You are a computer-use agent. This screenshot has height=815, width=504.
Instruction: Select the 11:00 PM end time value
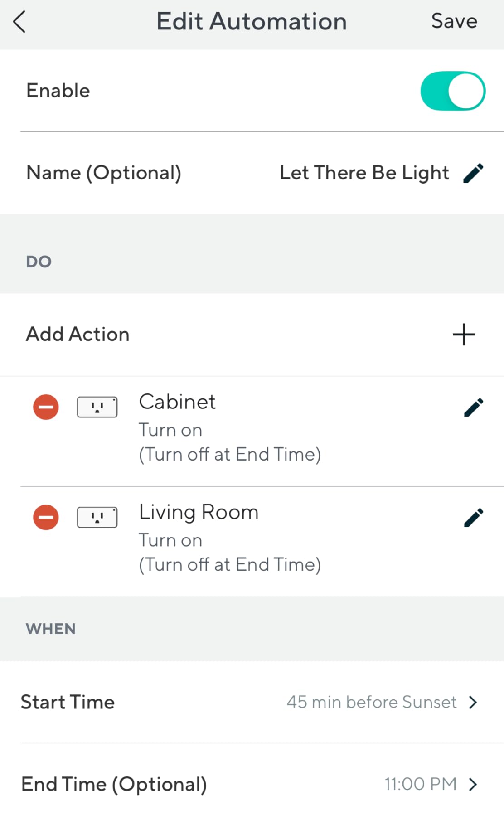420,784
